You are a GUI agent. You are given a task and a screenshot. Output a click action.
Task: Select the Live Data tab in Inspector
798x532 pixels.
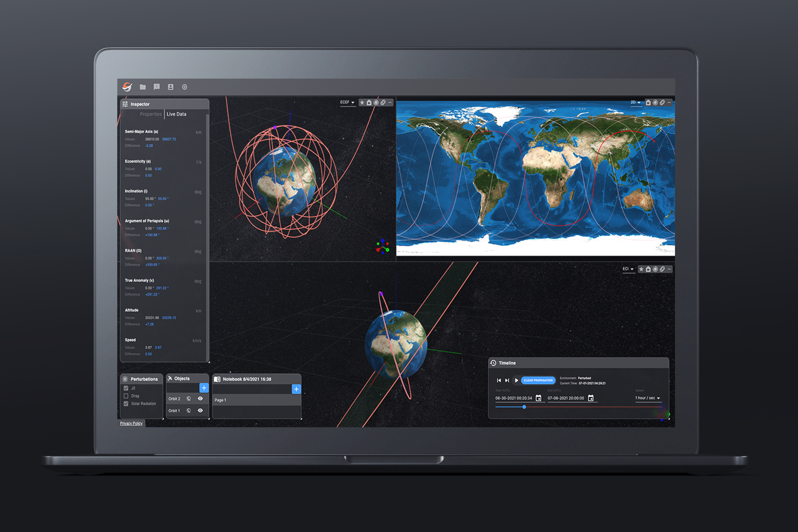[176, 114]
